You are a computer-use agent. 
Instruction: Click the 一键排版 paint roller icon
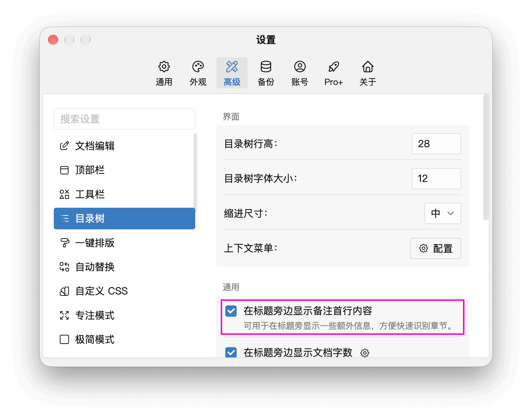tap(64, 243)
